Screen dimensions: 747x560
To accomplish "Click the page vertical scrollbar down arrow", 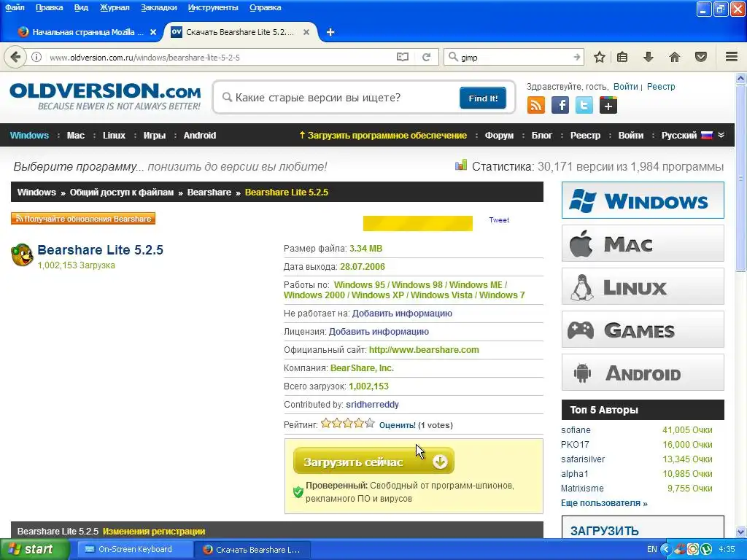I will (740, 532).
